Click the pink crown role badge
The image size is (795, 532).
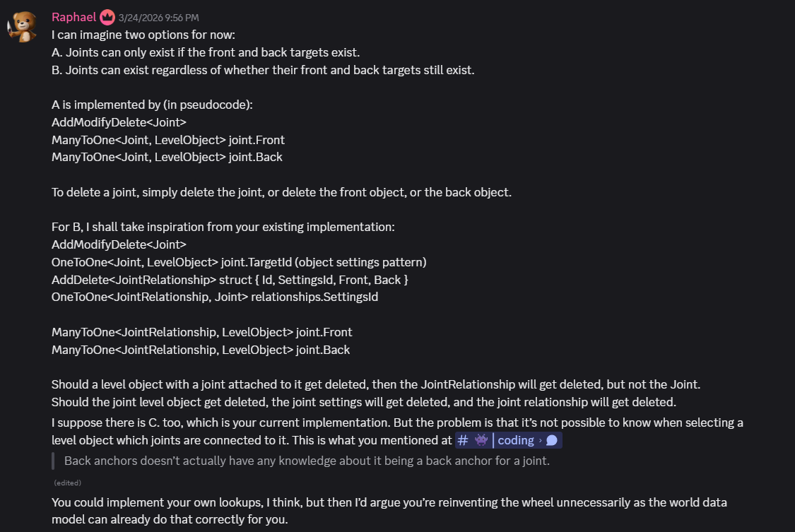[x=107, y=17]
